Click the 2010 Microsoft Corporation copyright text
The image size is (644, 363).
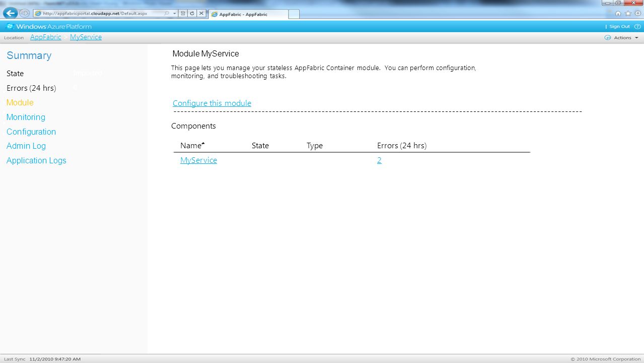click(x=606, y=359)
